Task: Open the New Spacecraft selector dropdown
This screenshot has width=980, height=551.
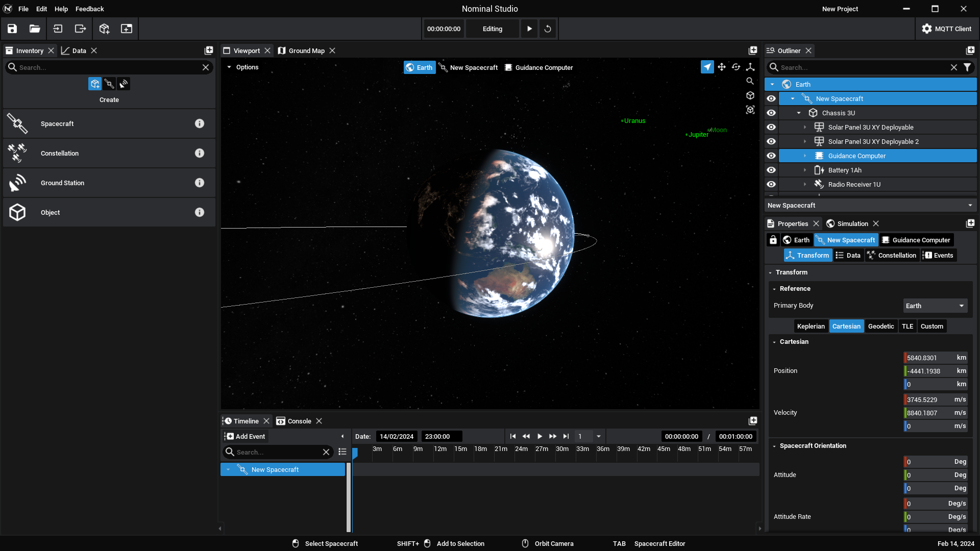Action: point(870,205)
